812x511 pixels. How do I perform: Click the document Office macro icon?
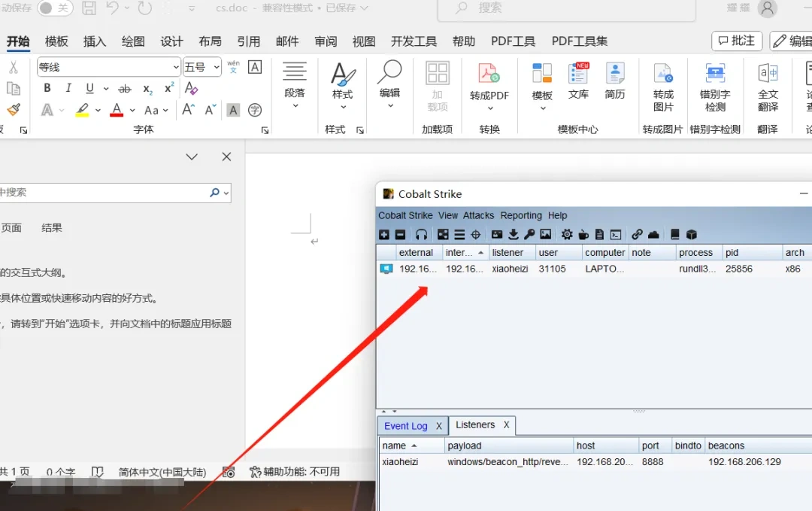point(600,235)
